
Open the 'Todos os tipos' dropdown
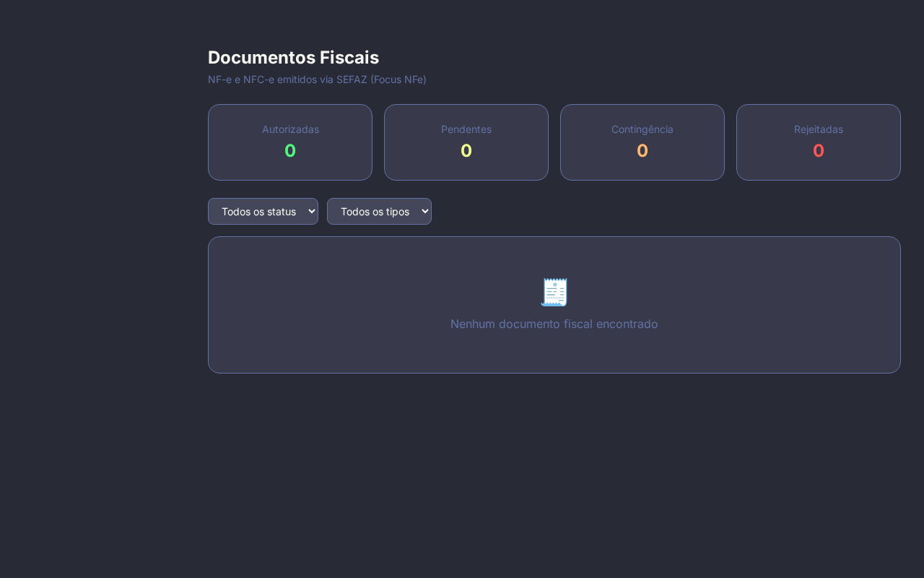tap(379, 211)
